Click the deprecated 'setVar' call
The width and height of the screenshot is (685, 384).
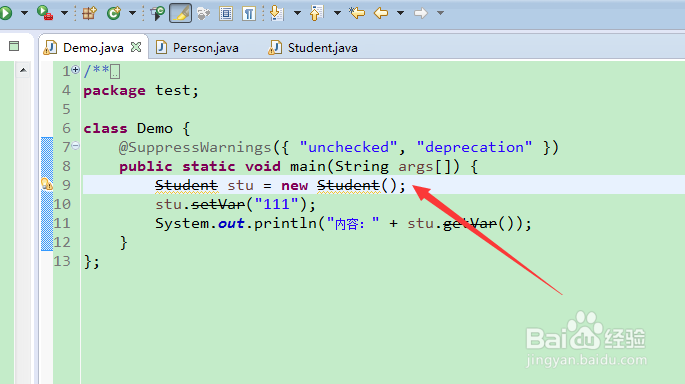pyautogui.click(x=218, y=204)
